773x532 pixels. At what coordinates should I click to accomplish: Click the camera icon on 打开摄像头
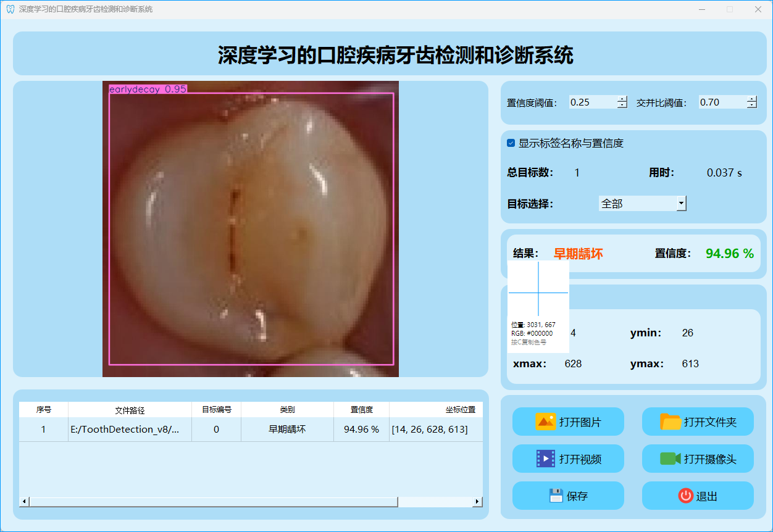(670, 459)
